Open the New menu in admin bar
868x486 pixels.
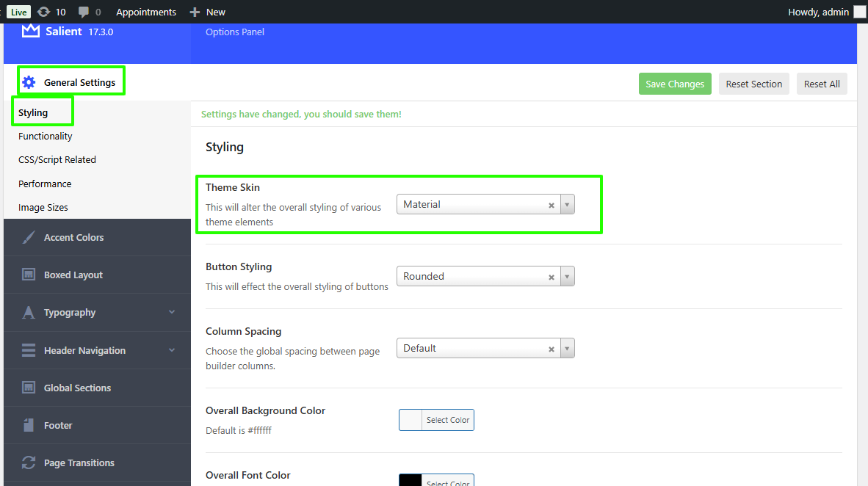(215, 12)
